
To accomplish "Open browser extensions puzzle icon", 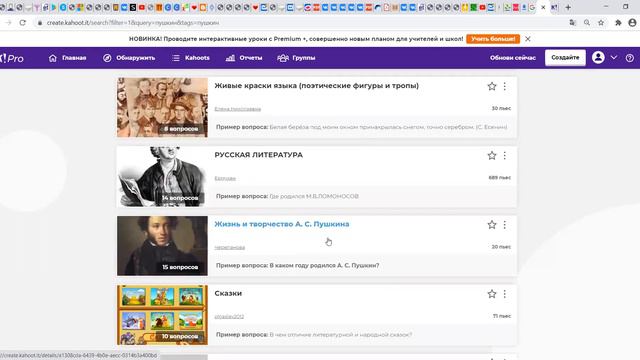I will tap(618, 23).
